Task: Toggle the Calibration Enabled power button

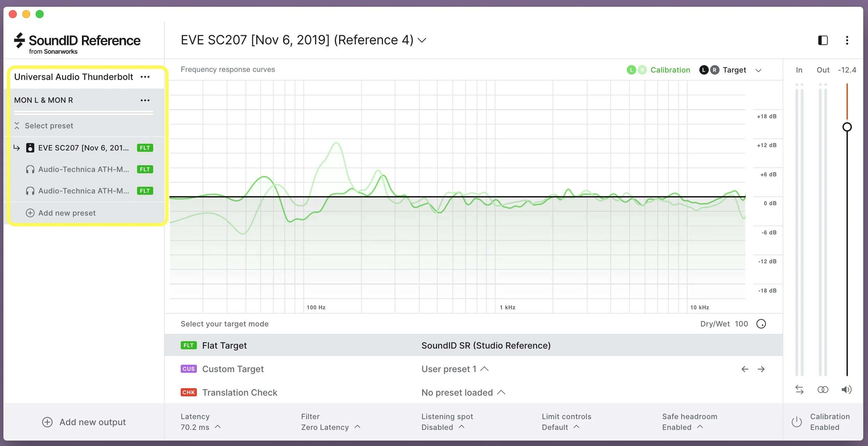Action: [x=796, y=422]
